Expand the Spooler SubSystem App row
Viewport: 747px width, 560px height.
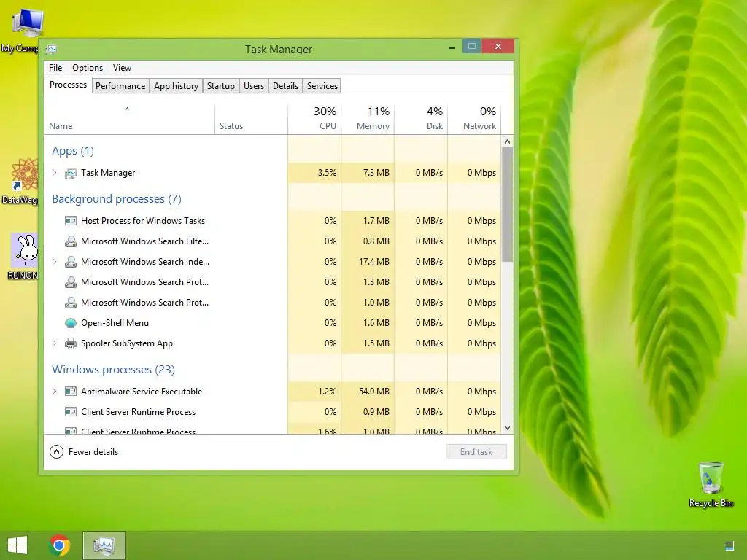coord(54,343)
